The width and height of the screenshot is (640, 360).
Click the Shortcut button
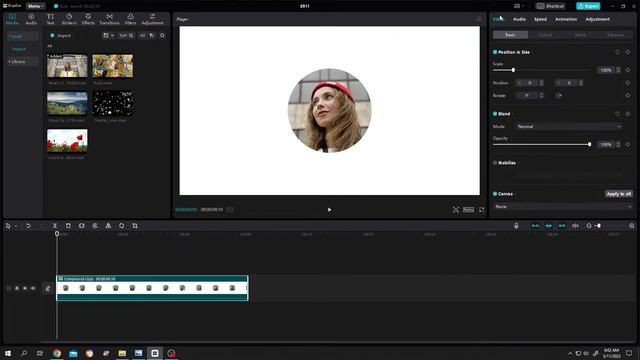pos(551,6)
